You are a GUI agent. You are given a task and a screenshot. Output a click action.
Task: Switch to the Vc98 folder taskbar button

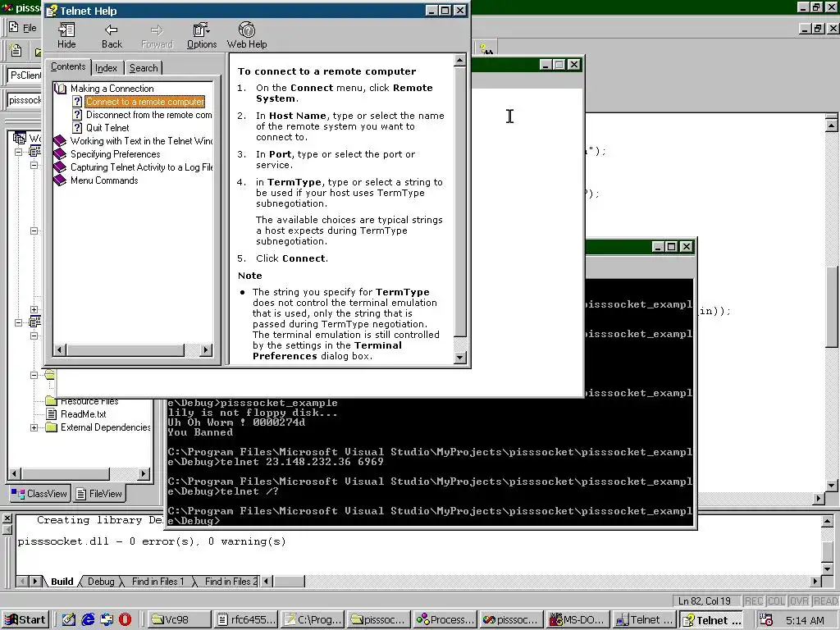point(177,620)
